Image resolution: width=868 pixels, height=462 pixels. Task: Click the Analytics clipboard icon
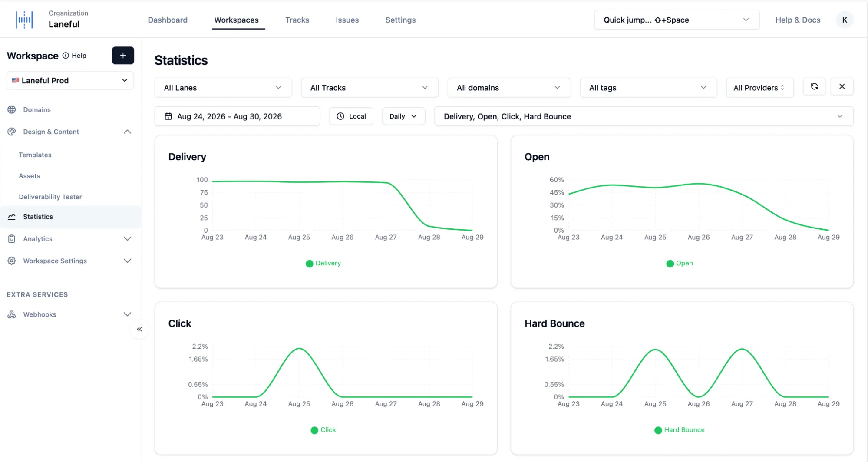(12, 239)
